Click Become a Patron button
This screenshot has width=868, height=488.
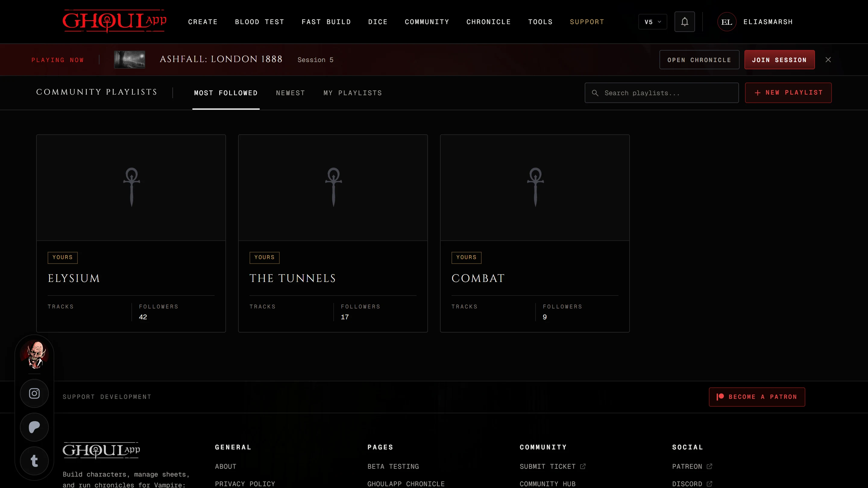[x=757, y=397]
